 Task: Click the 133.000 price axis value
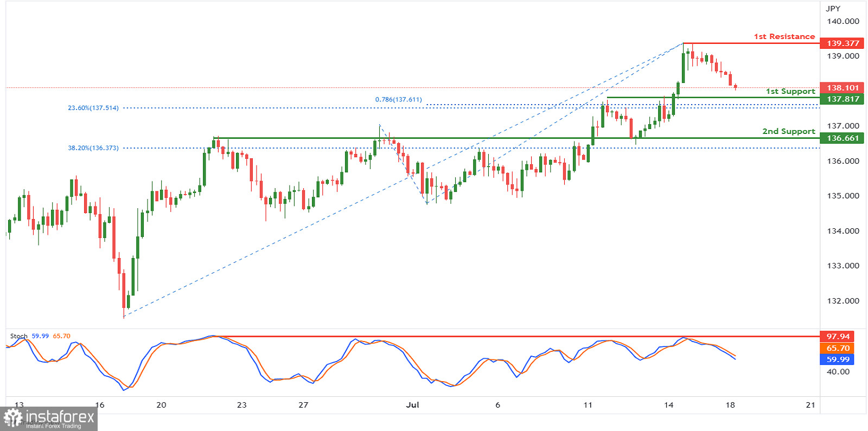click(843, 266)
